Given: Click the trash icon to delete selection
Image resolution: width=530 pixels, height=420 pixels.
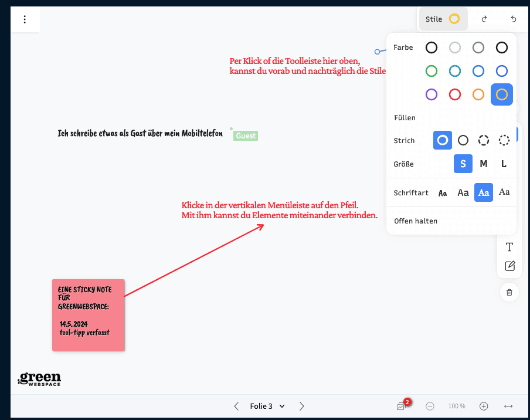Looking at the screenshot, I should tap(509, 292).
